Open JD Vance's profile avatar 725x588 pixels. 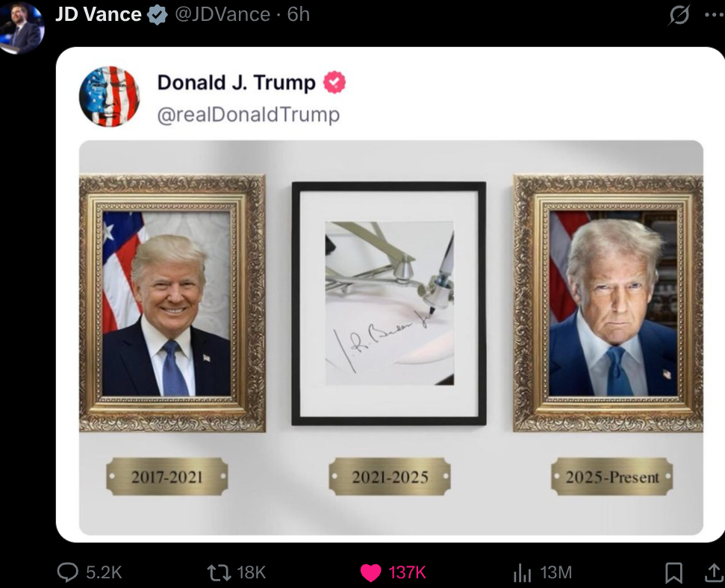21,28
